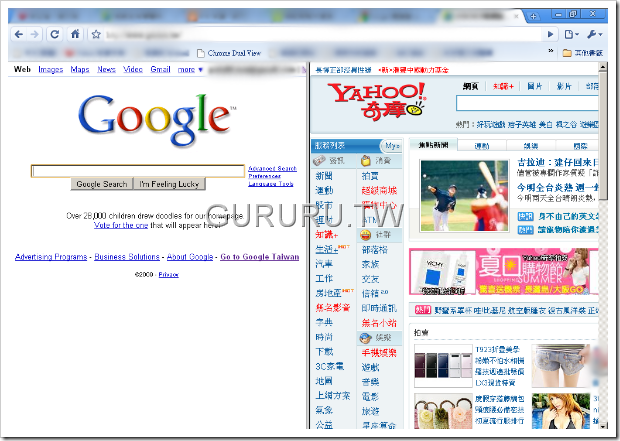Click the Go arrow beside address bar
620x441 pixels.
tap(550, 34)
